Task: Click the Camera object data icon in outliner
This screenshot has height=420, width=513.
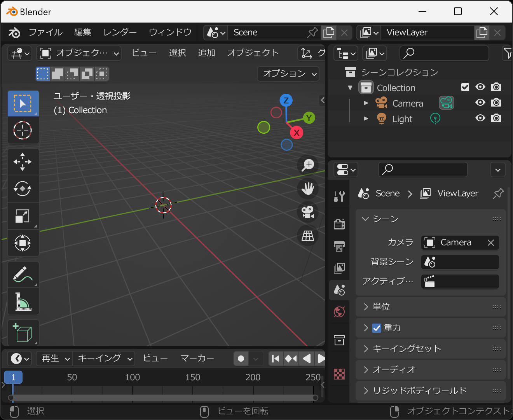Action: [x=447, y=103]
